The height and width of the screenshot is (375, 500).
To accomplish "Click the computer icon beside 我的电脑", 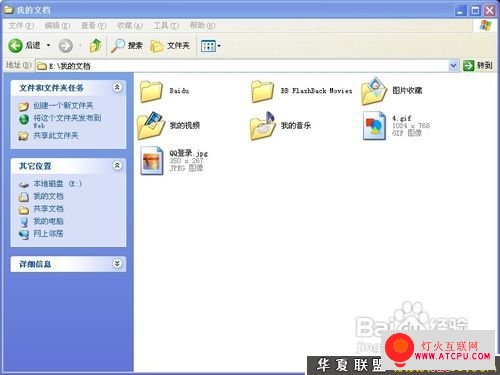I will pyautogui.click(x=24, y=222).
